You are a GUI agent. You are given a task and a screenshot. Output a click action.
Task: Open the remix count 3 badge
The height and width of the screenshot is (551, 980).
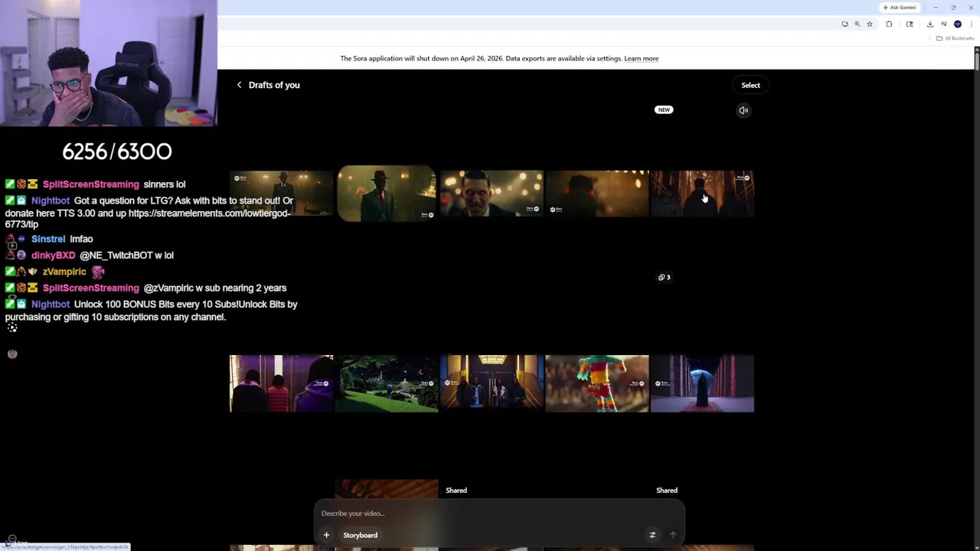click(x=665, y=277)
